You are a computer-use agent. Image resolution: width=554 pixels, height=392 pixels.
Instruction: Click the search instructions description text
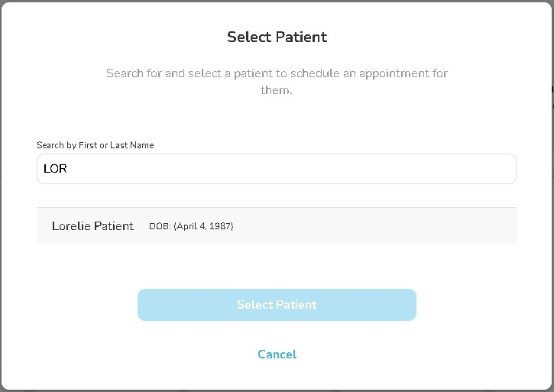(277, 82)
